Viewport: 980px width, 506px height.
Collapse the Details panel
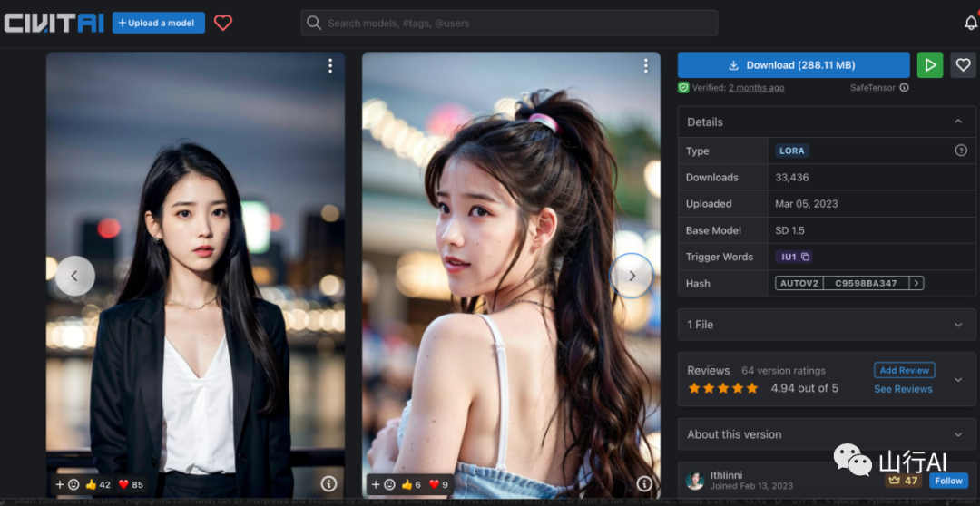(x=958, y=122)
